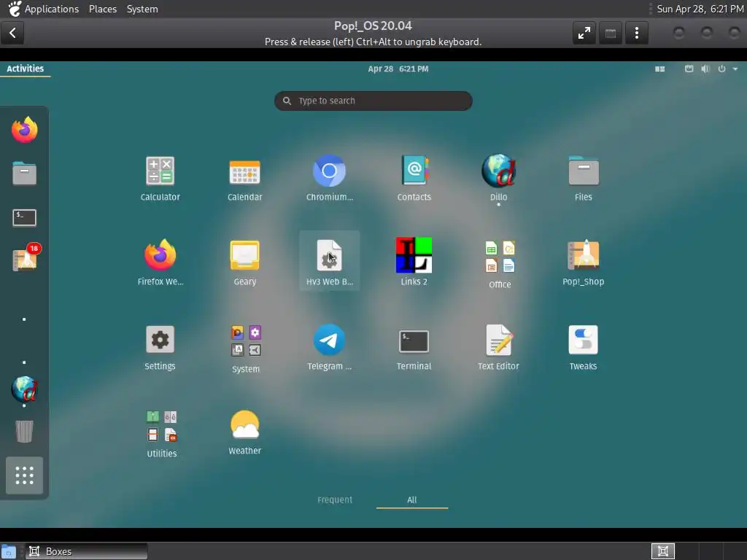This screenshot has height=560, width=747.
Task: Open the Trash in the dock
Action: (24, 432)
